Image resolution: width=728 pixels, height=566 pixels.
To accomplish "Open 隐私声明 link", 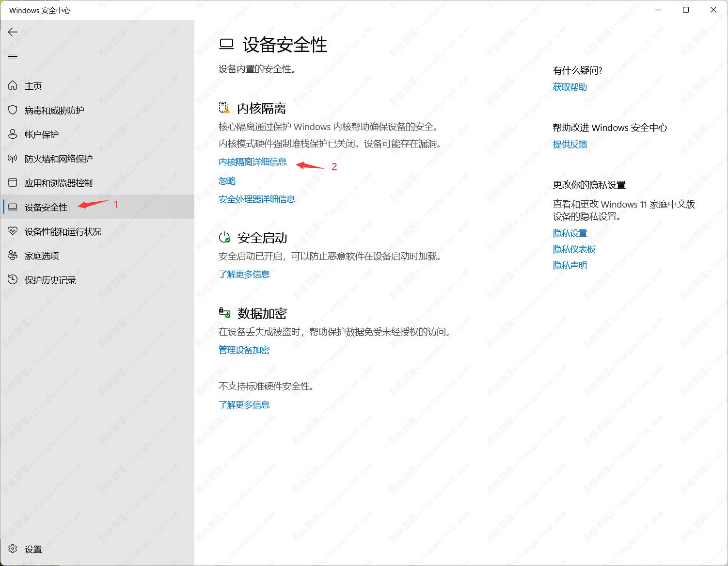I will pos(570,265).
